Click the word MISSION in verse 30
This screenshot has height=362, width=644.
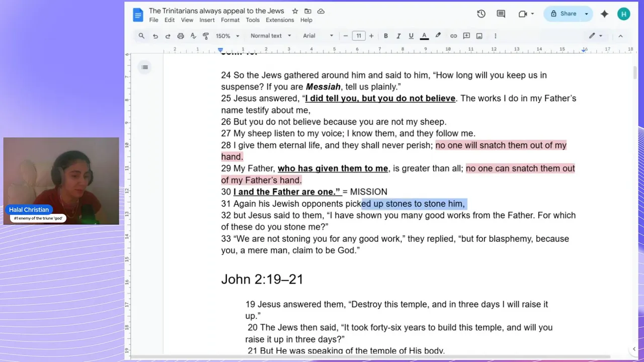click(368, 192)
